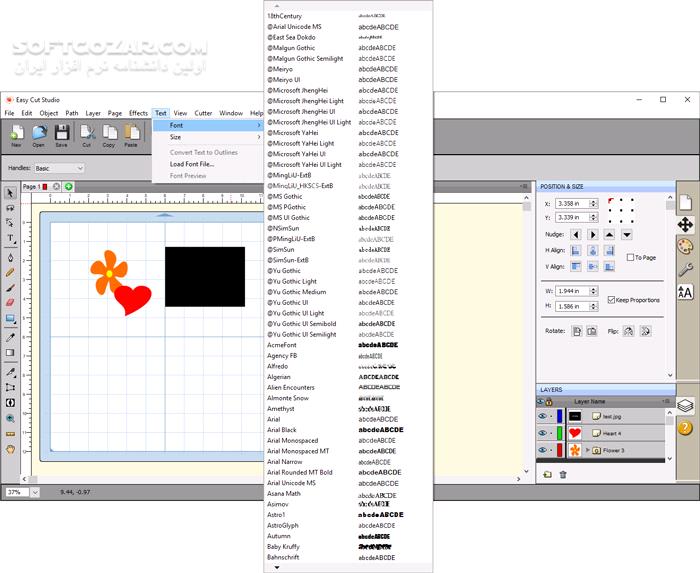Click the New document toolbar icon
The height and width of the screenshot is (573, 700).
click(x=17, y=136)
